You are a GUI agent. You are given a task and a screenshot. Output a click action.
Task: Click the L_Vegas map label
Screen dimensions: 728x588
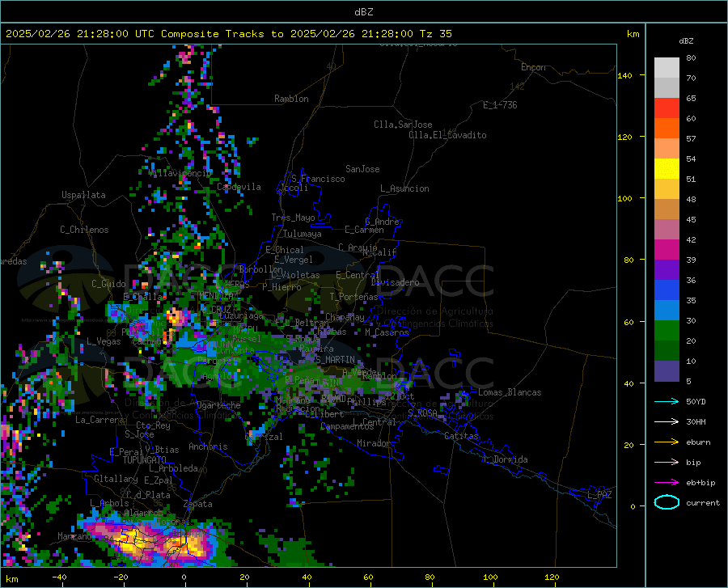pos(104,342)
